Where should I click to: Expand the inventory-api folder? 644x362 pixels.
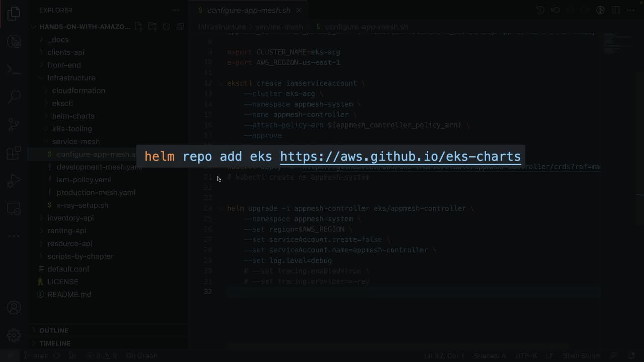70,218
